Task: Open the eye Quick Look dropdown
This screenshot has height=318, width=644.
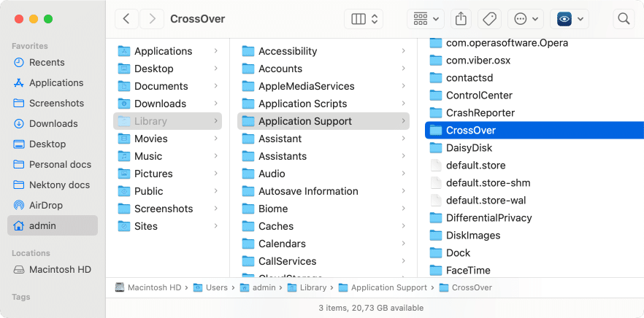Action: pyautogui.click(x=570, y=19)
